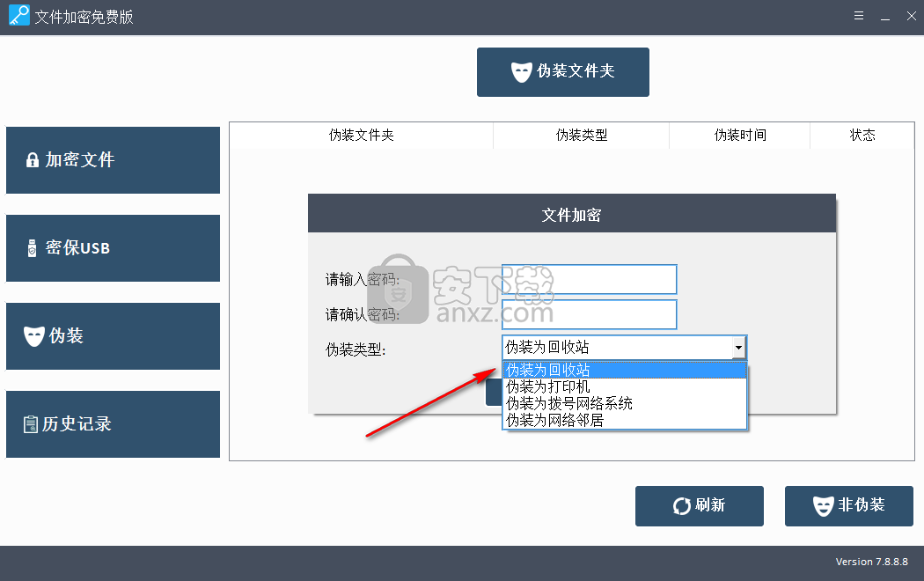Viewport: 924px width, 581px height.
Task: Click the 请确认密码 input field
Action: (589, 314)
